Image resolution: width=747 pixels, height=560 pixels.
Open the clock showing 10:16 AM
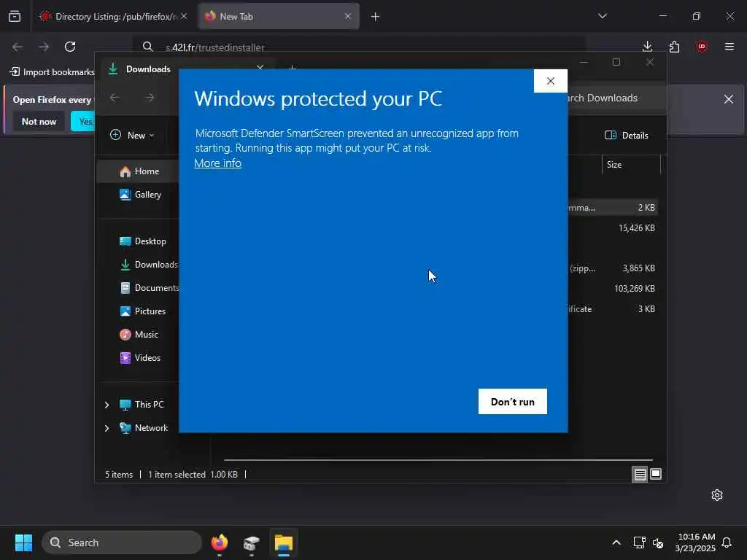[695, 542]
